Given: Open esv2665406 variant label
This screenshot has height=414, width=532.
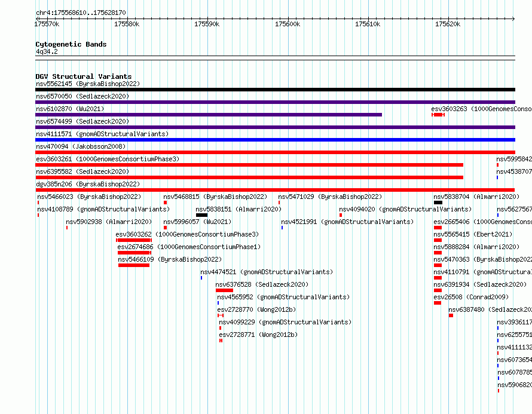Looking at the screenshot, I should tap(483, 222).
